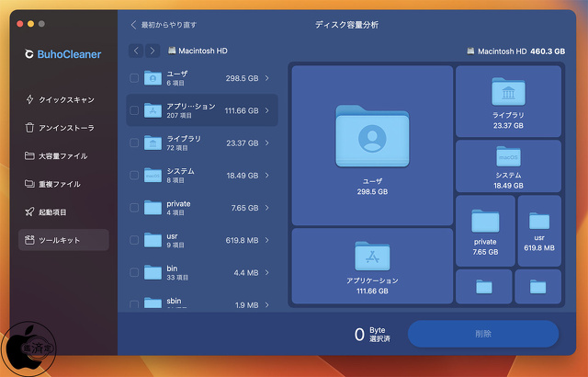Expand the ユーザ row chevron
This screenshot has height=377, width=588.
[267, 78]
